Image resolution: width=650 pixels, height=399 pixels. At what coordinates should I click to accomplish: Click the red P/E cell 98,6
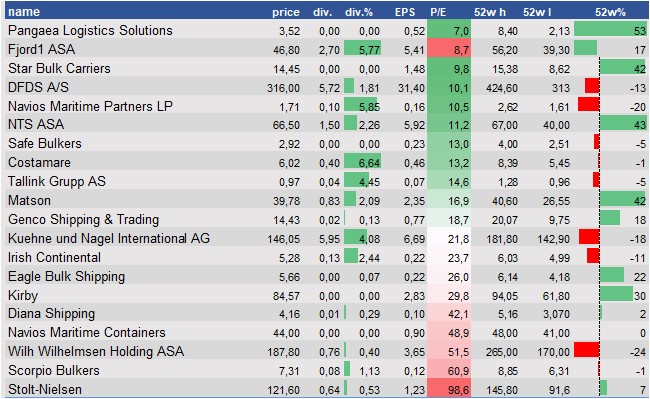click(x=449, y=389)
